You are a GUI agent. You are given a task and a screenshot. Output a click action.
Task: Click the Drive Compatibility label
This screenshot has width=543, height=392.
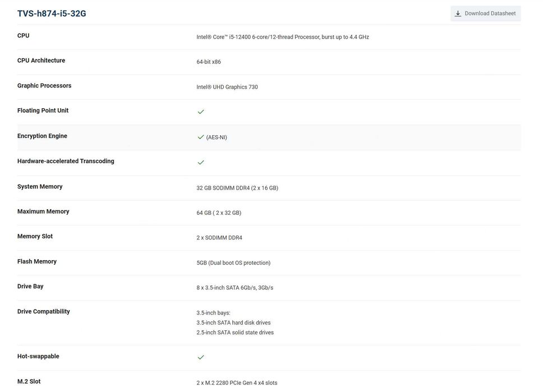click(x=44, y=312)
